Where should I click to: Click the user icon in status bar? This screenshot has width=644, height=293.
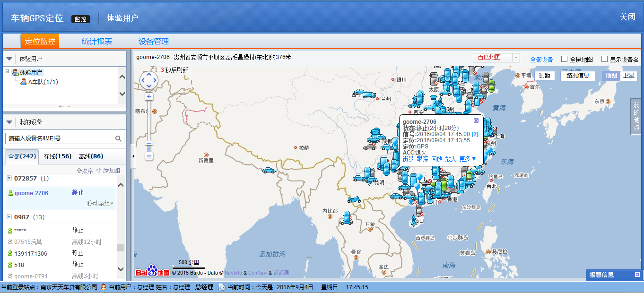103,287
